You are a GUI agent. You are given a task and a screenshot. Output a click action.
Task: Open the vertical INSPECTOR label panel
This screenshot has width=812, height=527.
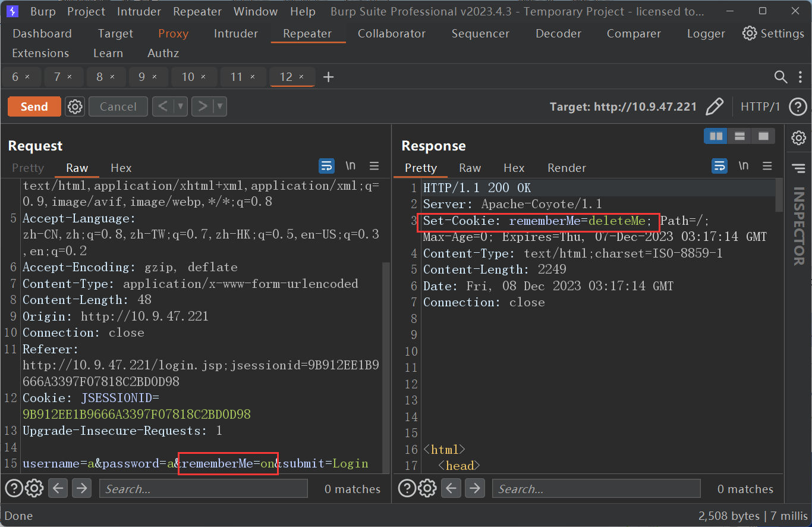(798, 226)
